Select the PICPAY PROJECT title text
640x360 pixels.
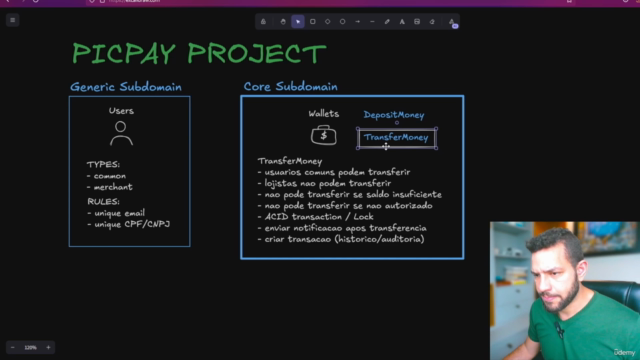(199, 53)
